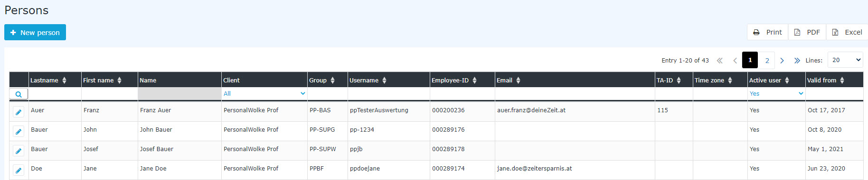Viewport: 868px width, 180px height.
Task: Click employee ID 000289176
Action: click(448, 130)
